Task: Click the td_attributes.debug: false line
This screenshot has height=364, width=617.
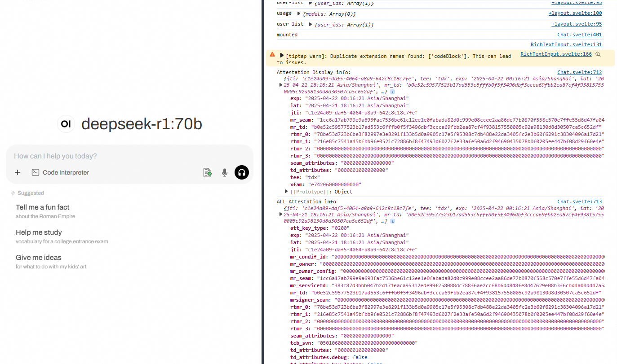Action: [x=329, y=357]
